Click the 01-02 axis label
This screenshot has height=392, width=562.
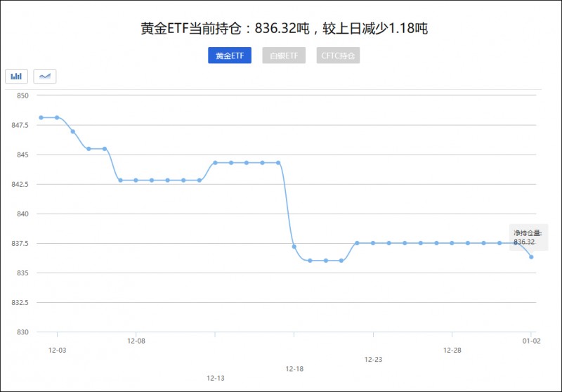point(531,341)
